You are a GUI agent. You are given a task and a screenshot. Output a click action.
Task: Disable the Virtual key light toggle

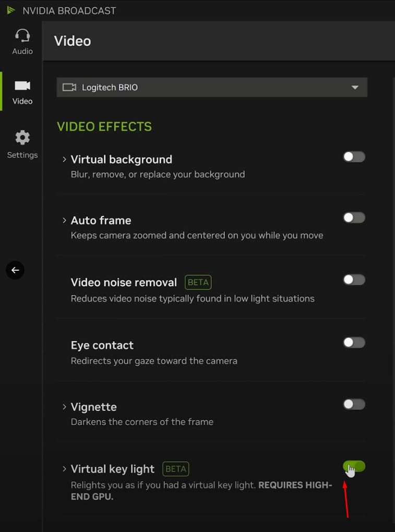tap(354, 466)
